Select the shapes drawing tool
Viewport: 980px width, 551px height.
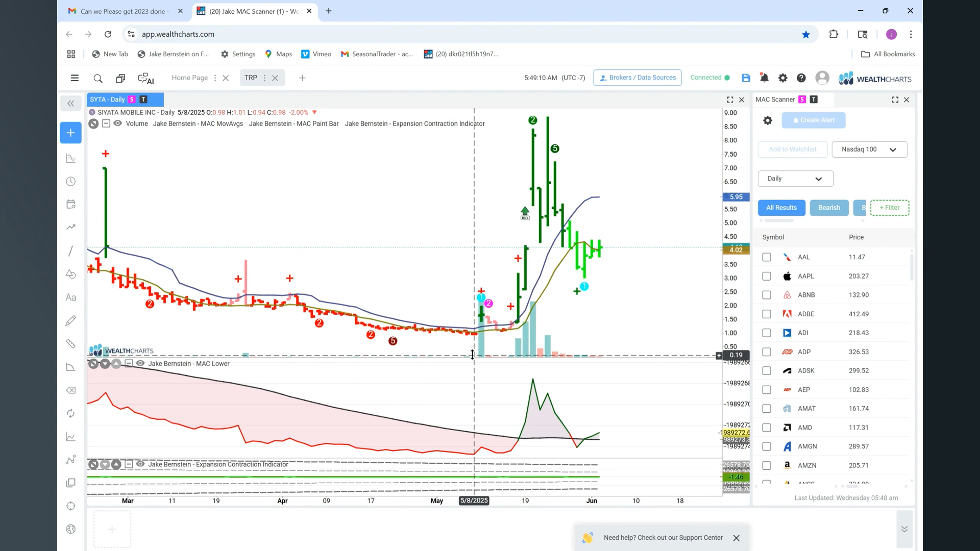71,274
